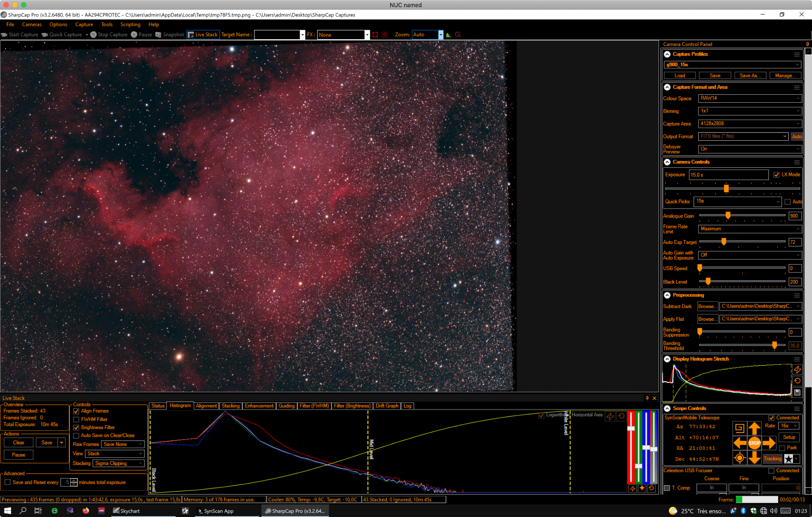Open the Colour Space dropdown RAW14

[750, 98]
